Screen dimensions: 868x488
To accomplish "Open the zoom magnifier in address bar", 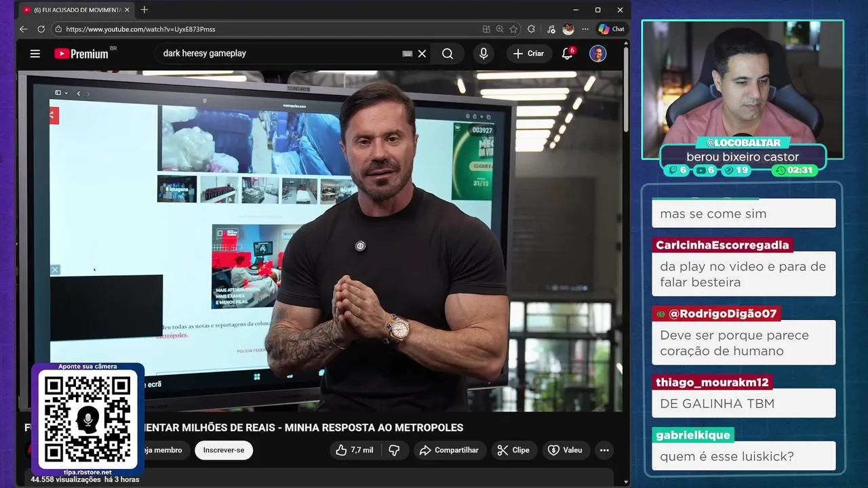I will coord(500,29).
